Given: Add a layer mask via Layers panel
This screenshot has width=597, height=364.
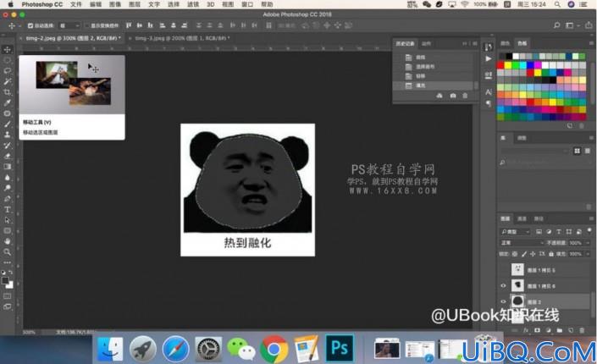Looking at the screenshot, I should point(537,330).
